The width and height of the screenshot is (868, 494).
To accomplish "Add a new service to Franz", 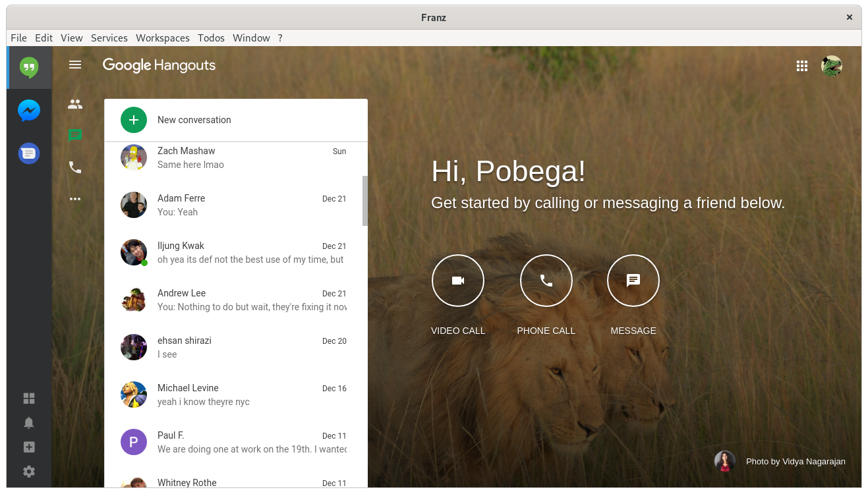I will (28, 447).
